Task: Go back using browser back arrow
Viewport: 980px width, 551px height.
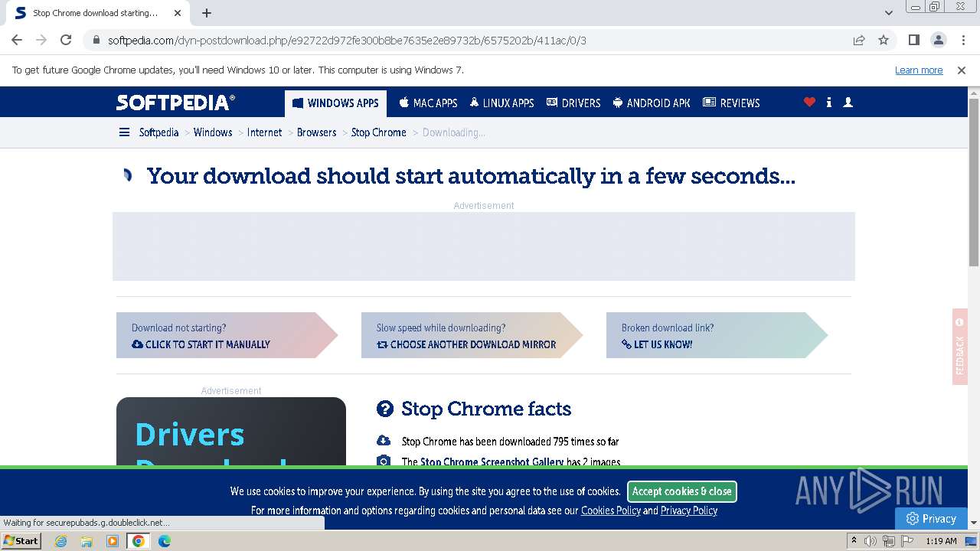Action: 17,40
